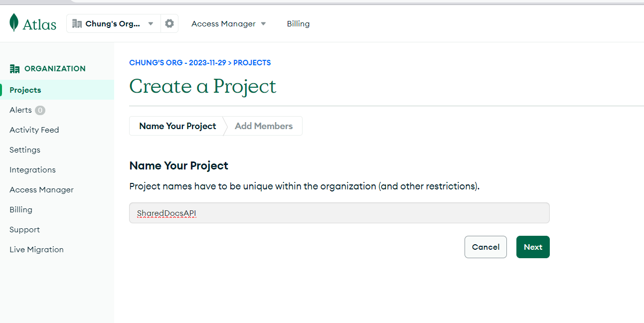644x323 pixels.
Task: Open Integrations in sidebar
Action: click(32, 169)
